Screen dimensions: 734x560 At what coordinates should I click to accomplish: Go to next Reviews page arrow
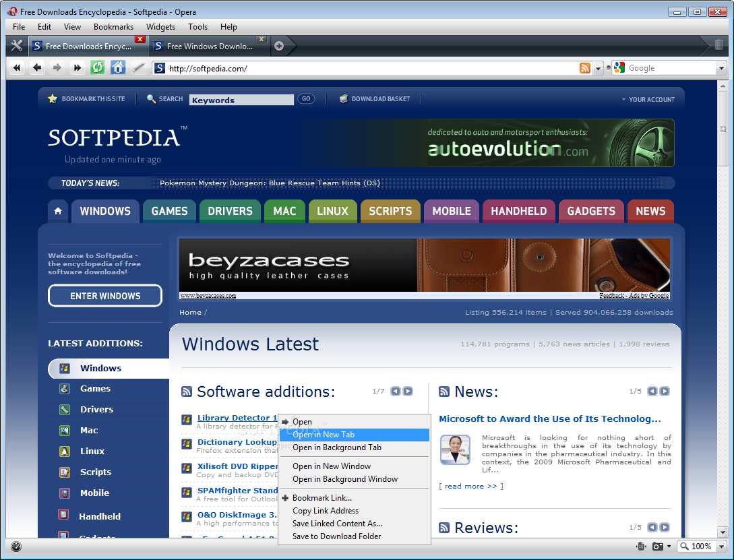(x=665, y=527)
